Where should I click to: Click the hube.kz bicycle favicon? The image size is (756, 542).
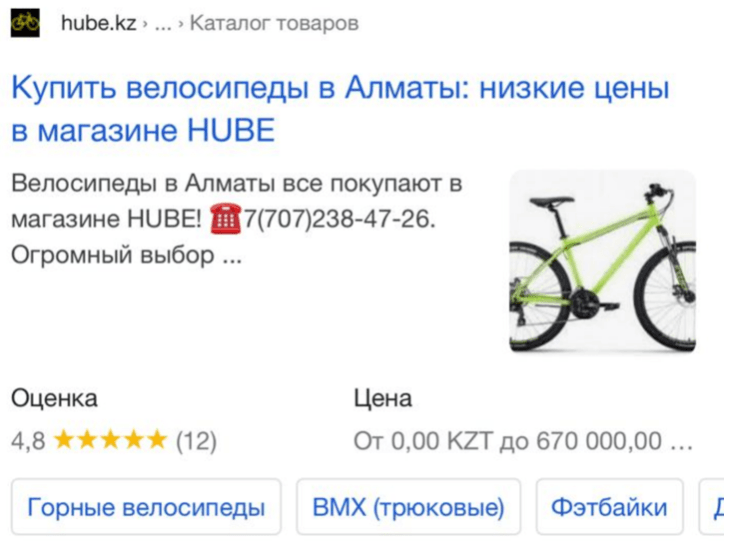point(25,23)
